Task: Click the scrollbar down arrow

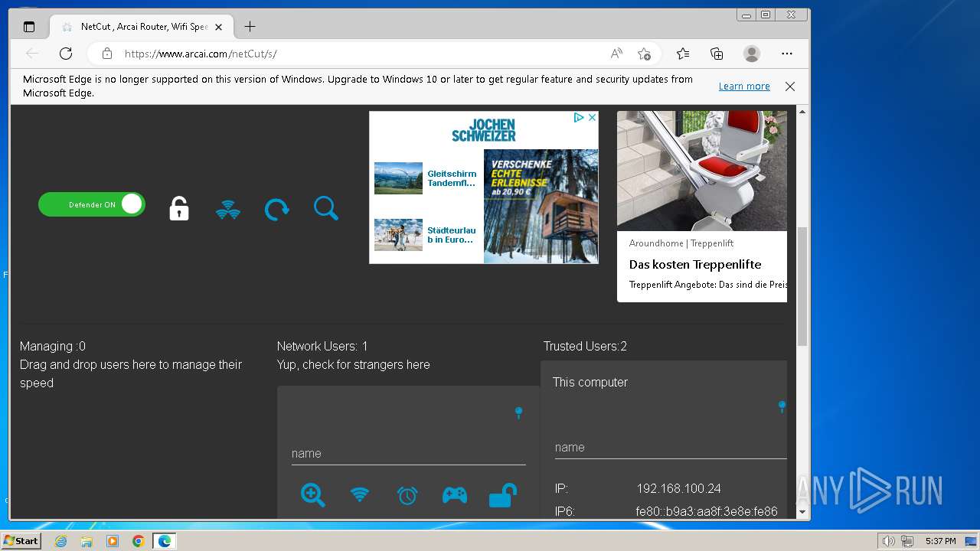Action: pyautogui.click(x=802, y=512)
